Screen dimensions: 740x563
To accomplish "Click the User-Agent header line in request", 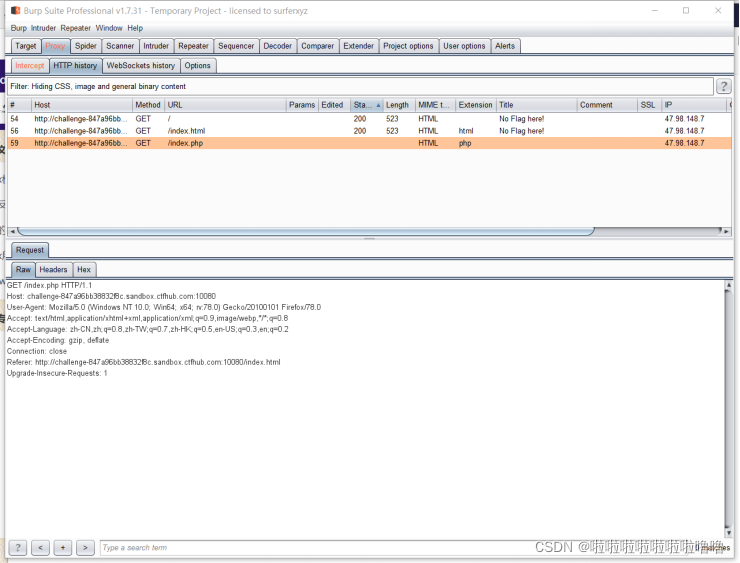I will pyautogui.click(x=164, y=307).
